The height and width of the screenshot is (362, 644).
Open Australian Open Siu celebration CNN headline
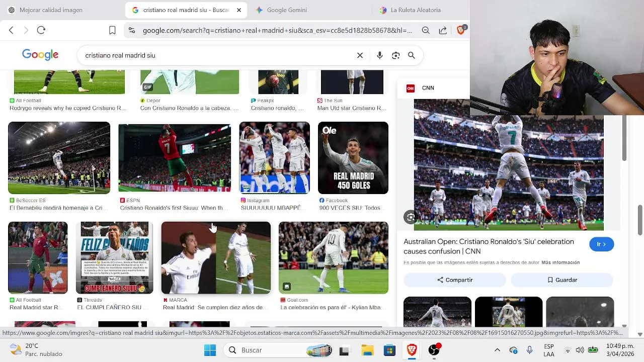(x=489, y=246)
